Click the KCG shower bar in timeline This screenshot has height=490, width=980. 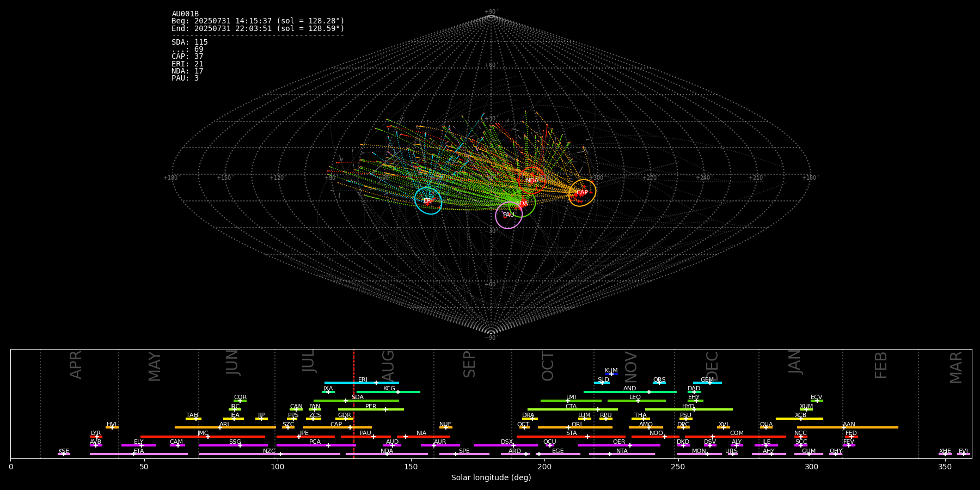(x=388, y=392)
